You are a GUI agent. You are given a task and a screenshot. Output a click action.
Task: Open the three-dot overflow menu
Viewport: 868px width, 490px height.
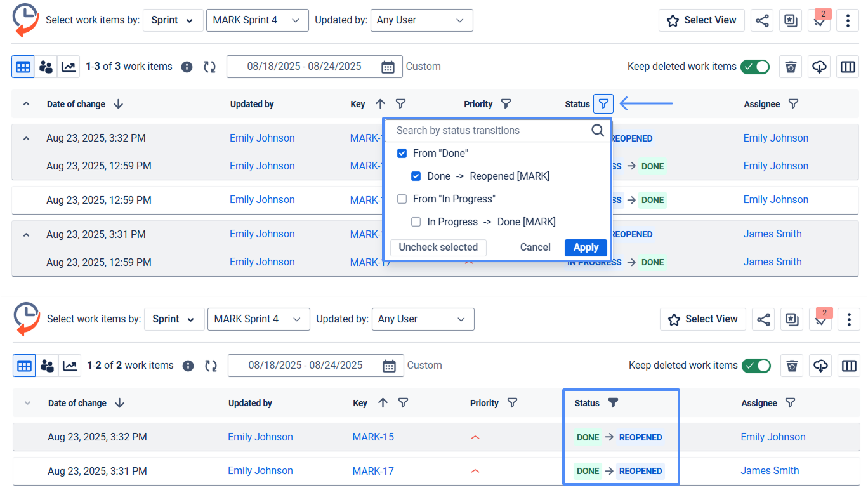click(848, 20)
